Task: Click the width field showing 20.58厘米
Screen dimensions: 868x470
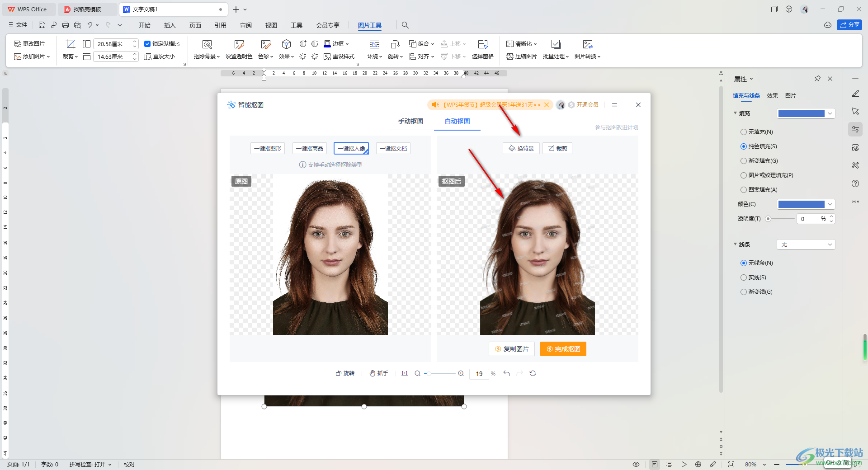Action: pos(116,44)
